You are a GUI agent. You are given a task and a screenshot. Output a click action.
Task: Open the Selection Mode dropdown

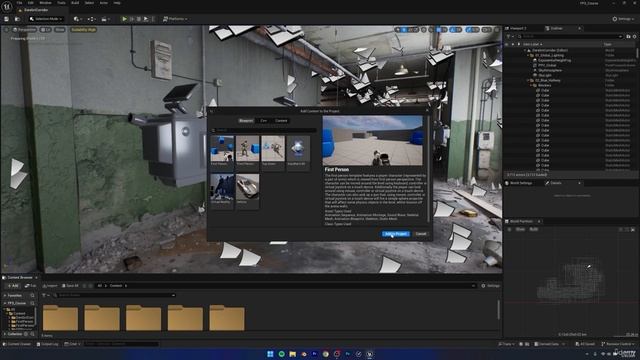tap(46, 19)
